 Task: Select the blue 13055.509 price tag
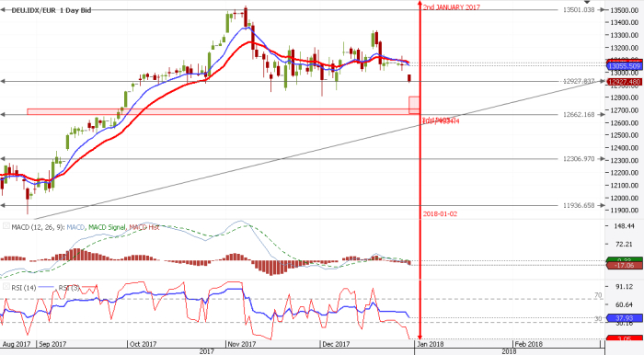point(625,66)
